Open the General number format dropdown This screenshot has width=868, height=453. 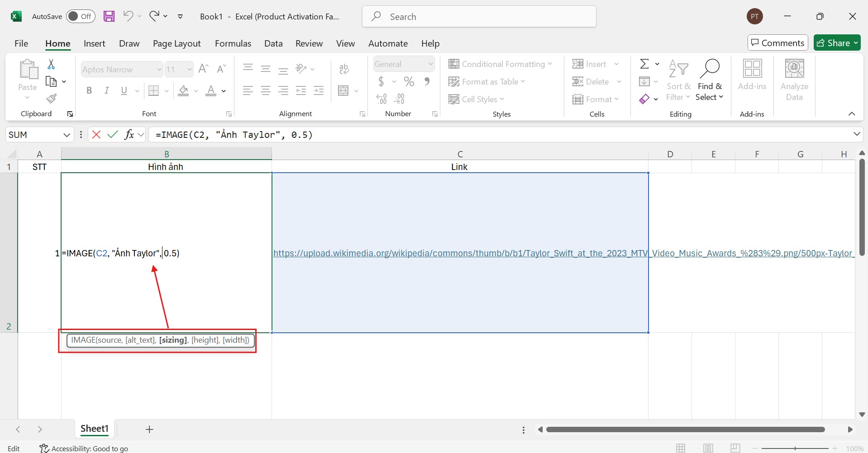click(430, 64)
